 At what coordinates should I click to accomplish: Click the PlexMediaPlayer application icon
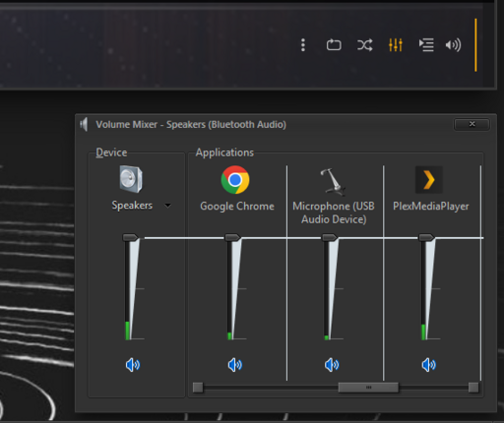click(x=429, y=180)
